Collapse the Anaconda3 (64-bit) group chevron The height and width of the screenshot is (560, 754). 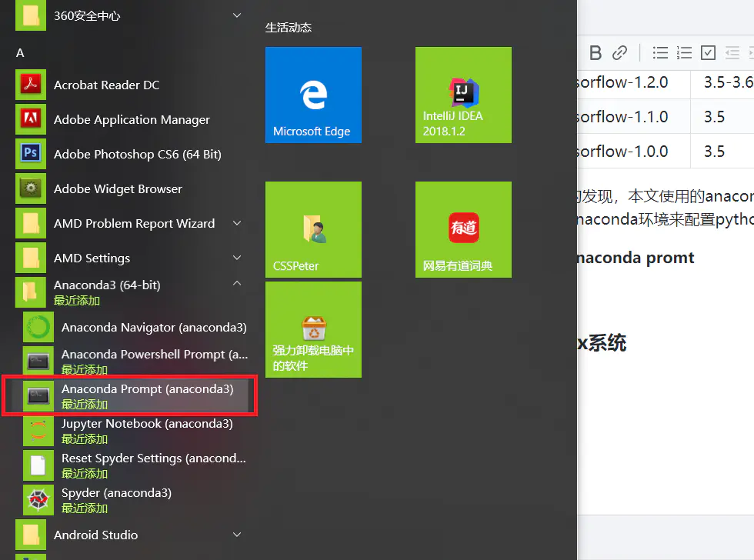pos(237,284)
